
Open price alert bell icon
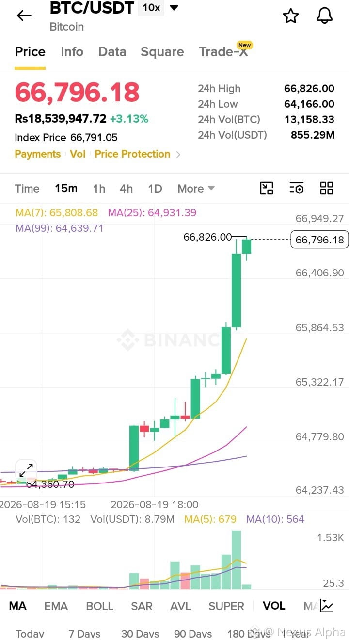325,16
